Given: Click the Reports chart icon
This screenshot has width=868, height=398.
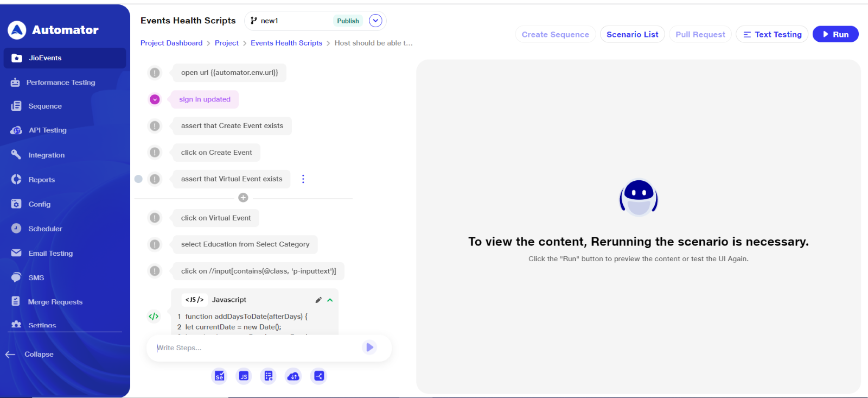Looking at the screenshot, I should tap(16, 180).
